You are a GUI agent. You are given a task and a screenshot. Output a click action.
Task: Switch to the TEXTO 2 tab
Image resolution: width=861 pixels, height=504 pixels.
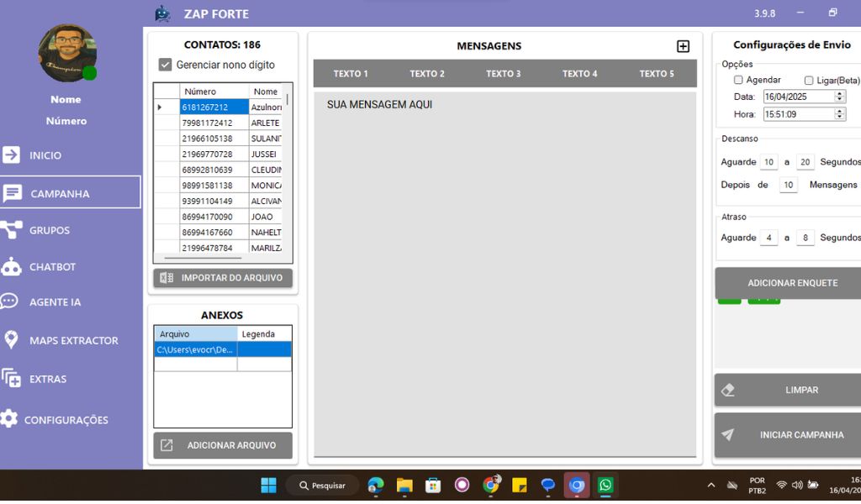(x=427, y=74)
